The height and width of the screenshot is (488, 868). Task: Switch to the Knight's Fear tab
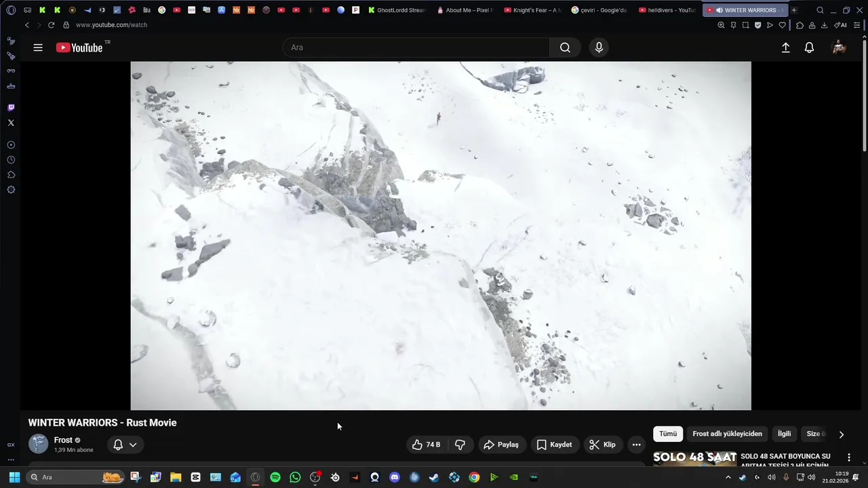point(532,10)
